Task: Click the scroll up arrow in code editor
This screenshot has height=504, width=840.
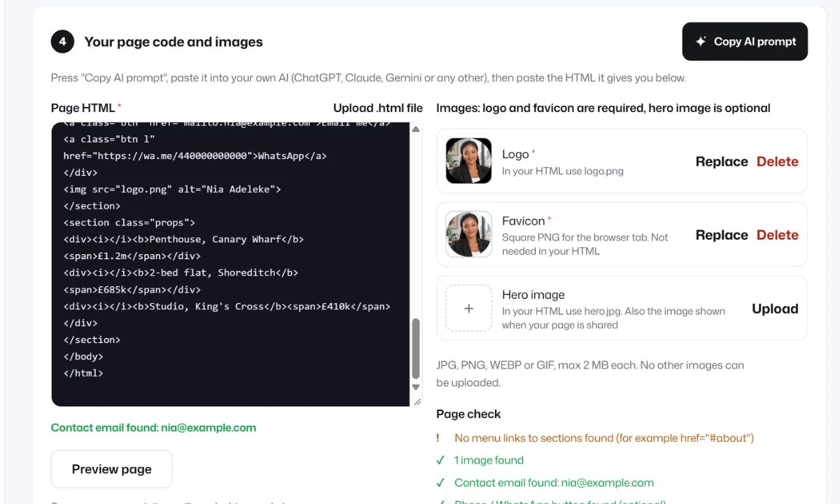Action: point(416,129)
